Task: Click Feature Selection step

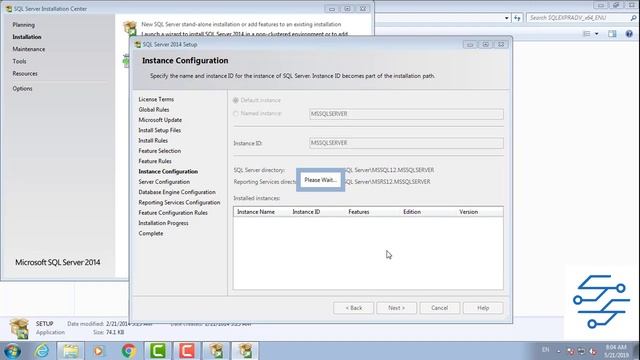Action: (x=160, y=151)
